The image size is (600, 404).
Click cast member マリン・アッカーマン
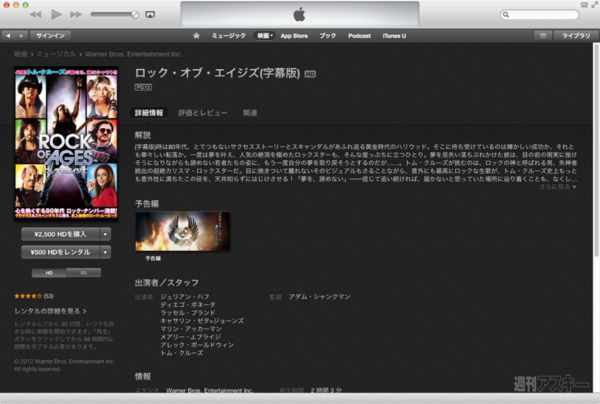click(191, 329)
